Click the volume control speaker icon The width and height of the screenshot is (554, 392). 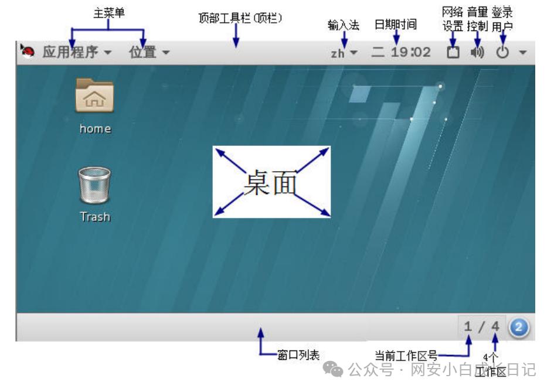pyautogui.click(x=477, y=52)
